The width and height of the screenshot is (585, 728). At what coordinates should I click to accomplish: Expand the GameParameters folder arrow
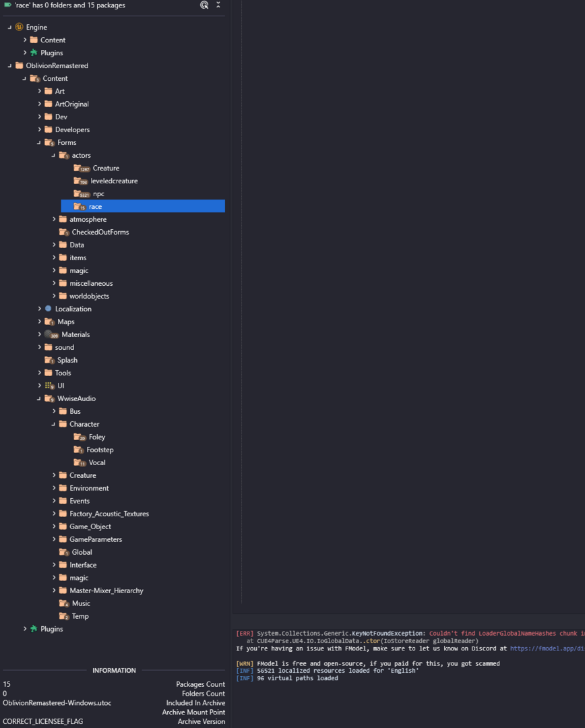(54, 539)
